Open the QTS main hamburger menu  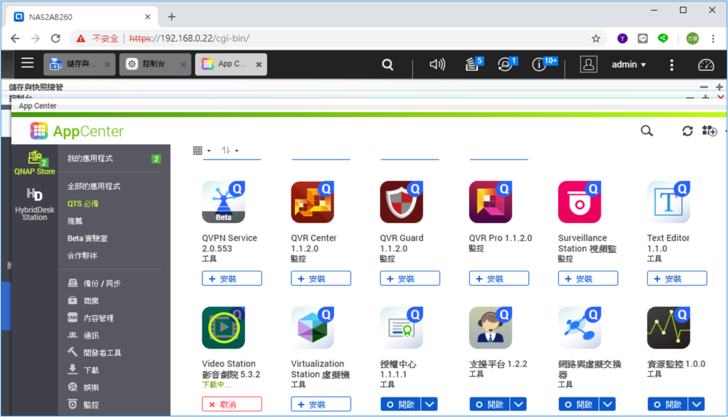point(27,63)
